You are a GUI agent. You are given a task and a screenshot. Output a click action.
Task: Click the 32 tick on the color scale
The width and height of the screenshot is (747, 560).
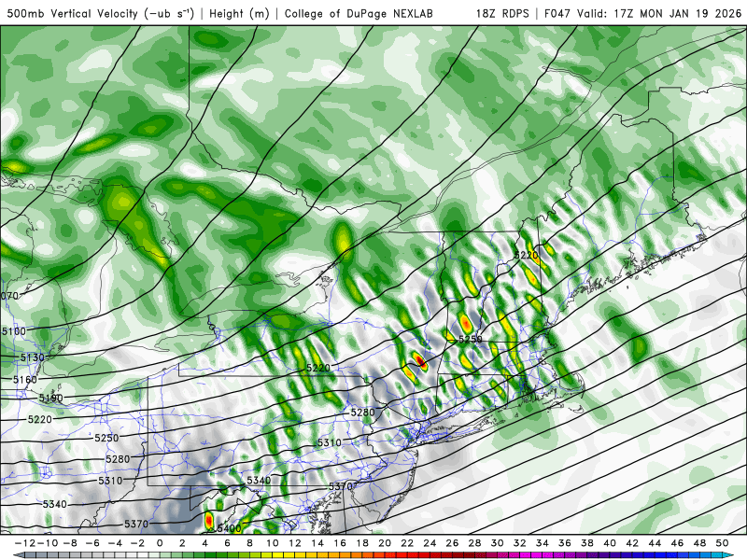[520, 543]
